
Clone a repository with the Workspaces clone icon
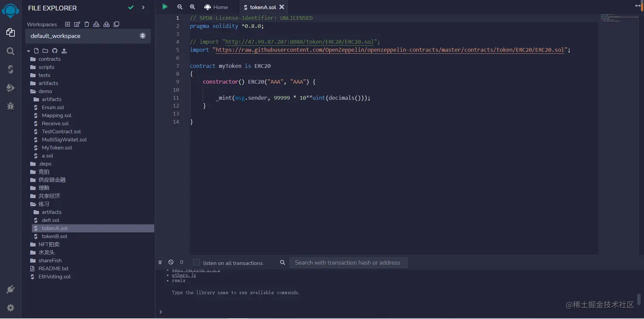pos(116,24)
